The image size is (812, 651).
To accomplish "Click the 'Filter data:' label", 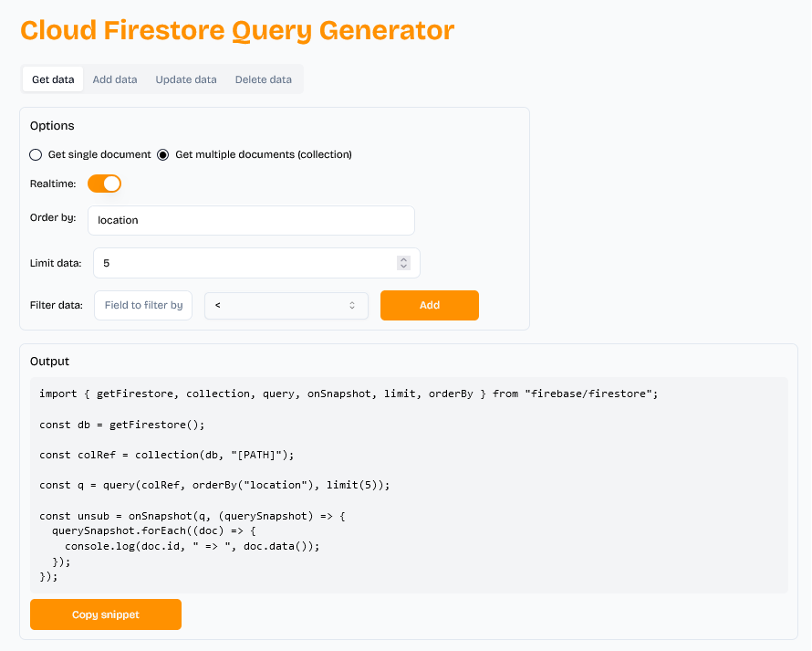I will (x=57, y=305).
